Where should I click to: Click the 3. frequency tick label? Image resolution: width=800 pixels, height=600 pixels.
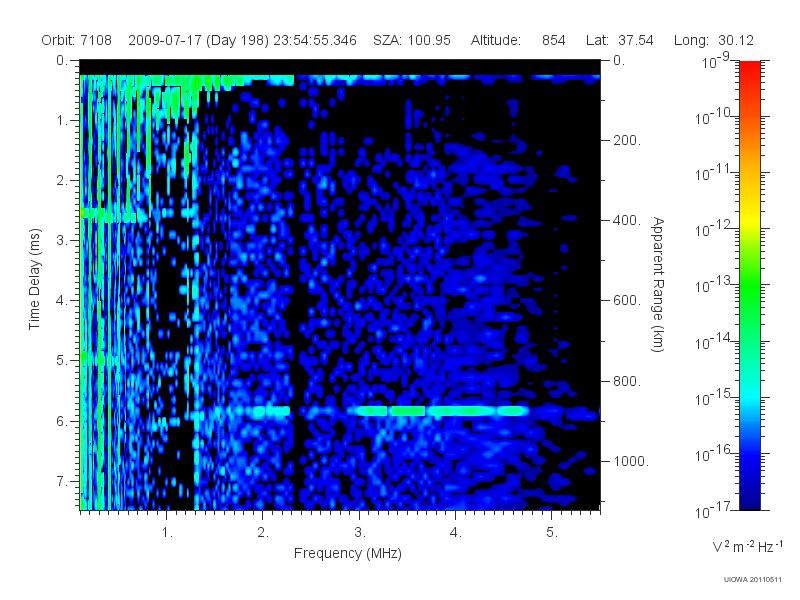tap(360, 532)
